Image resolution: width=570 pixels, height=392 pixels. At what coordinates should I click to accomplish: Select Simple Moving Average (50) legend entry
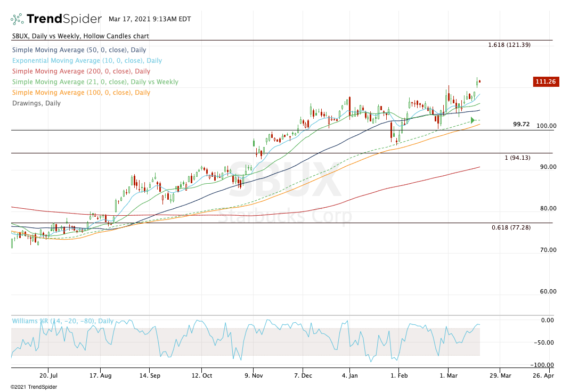click(x=79, y=50)
